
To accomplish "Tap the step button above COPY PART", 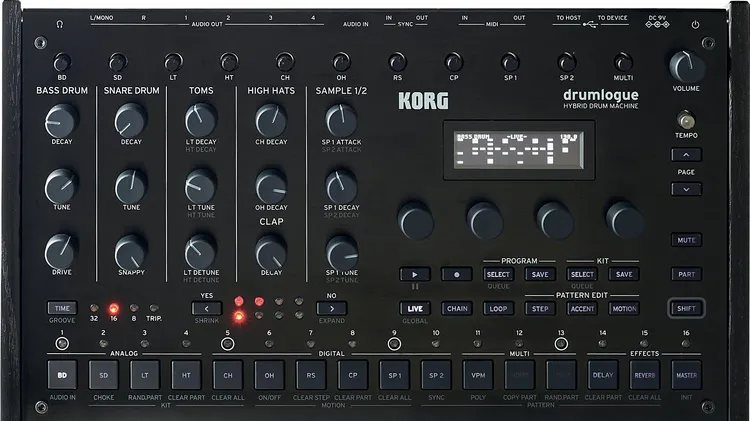I will click(x=519, y=375).
